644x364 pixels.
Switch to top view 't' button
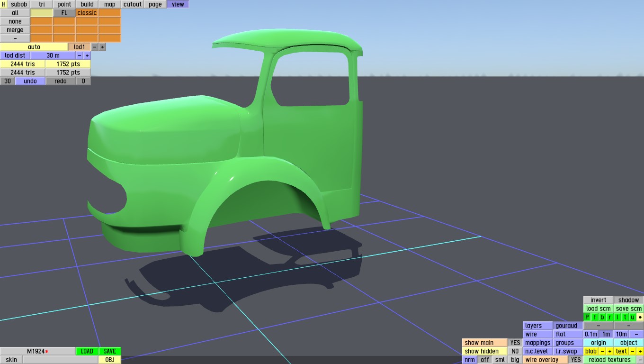[625, 317]
